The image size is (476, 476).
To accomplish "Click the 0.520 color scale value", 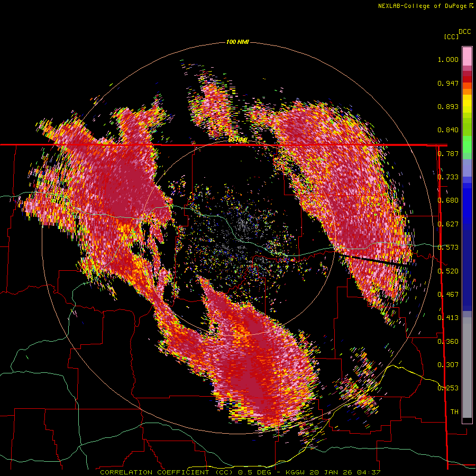I will [x=448, y=271].
